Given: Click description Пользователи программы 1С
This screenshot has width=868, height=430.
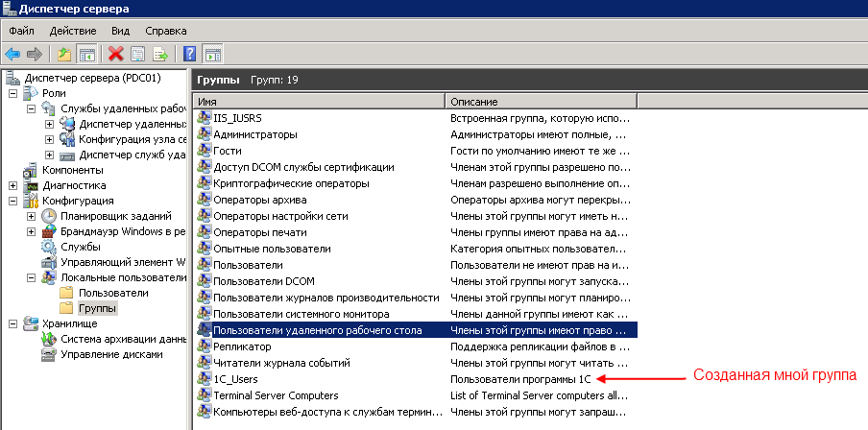Looking at the screenshot, I should pyautogui.click(x=521, y=380).
